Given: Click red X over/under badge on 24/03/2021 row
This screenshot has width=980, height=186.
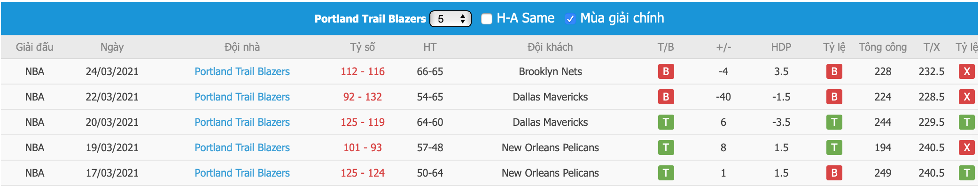Looking at the screenshot, I should [966, 71].
